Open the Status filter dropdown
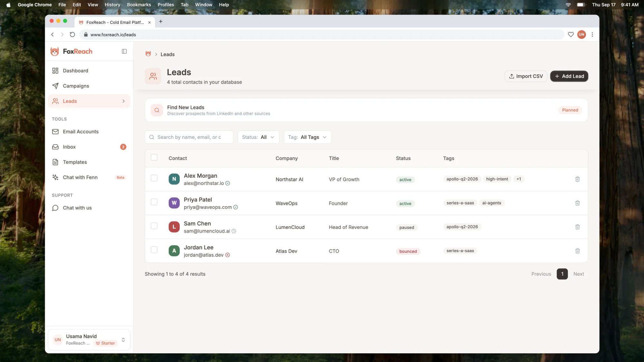644x362 pixels. [258, 137]
